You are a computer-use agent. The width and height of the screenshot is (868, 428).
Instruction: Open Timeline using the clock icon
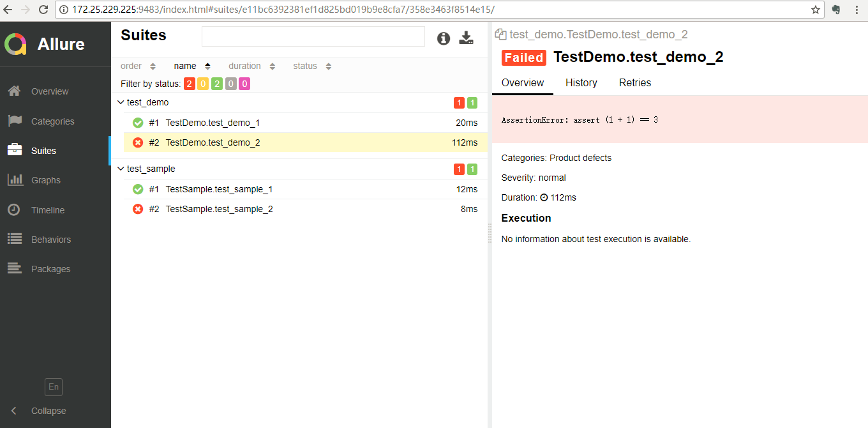point(14,210)
